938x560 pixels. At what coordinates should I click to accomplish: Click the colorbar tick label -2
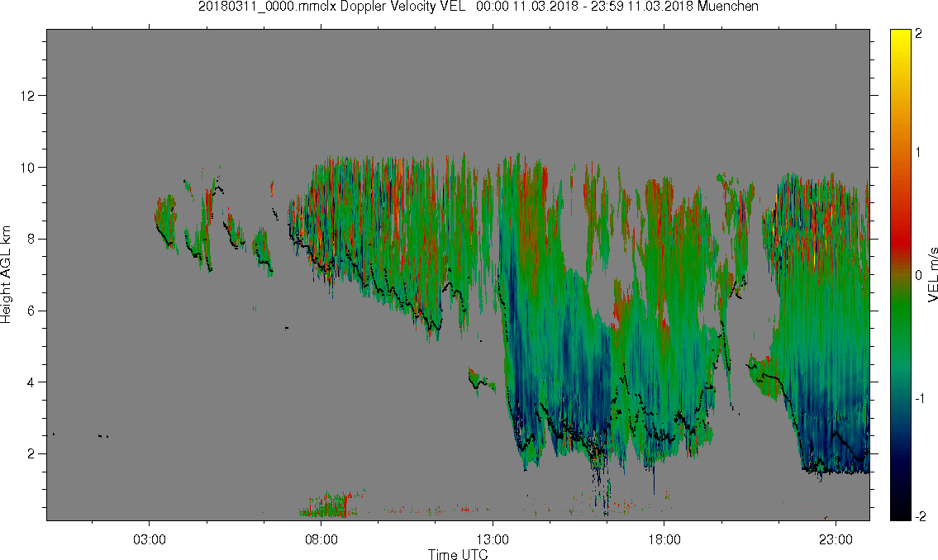coord(920,516)
